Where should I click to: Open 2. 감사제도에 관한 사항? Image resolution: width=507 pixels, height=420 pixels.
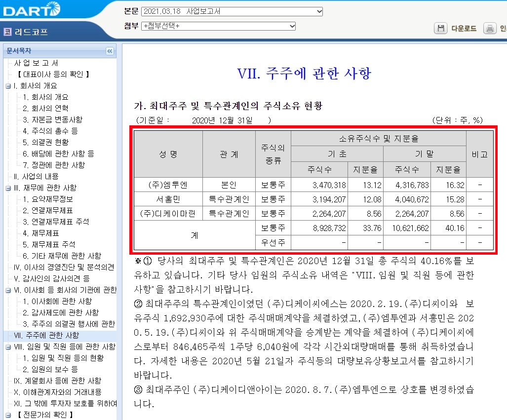coord(61,313)
